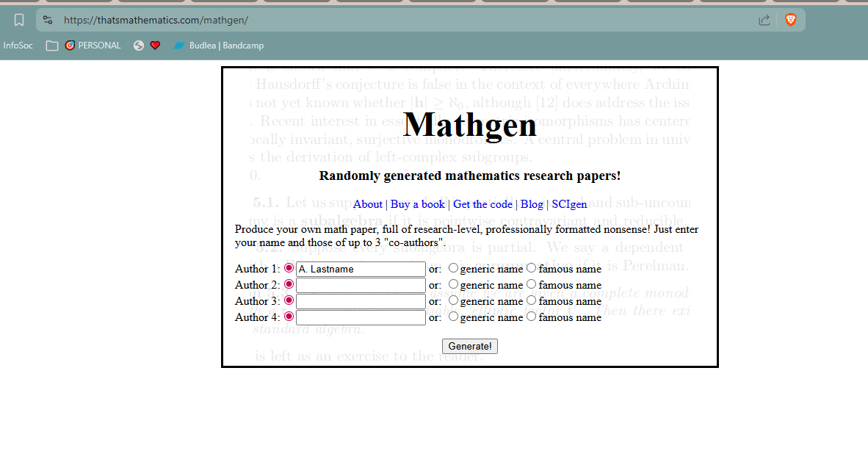The image size is (868, 473).
Task: Open the InfoSoc bookmark
Action: [18, 46]
